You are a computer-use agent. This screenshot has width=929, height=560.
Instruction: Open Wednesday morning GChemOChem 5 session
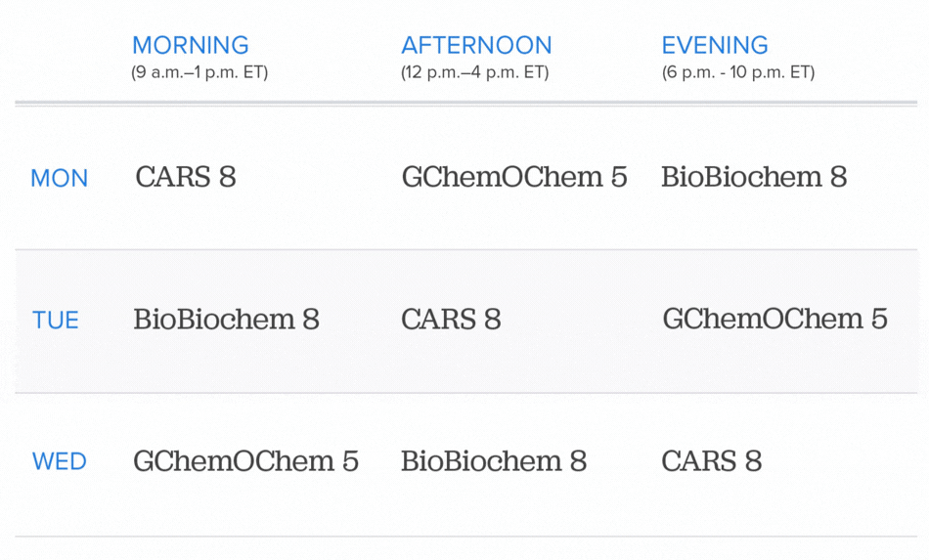click(x=246, y=460)
